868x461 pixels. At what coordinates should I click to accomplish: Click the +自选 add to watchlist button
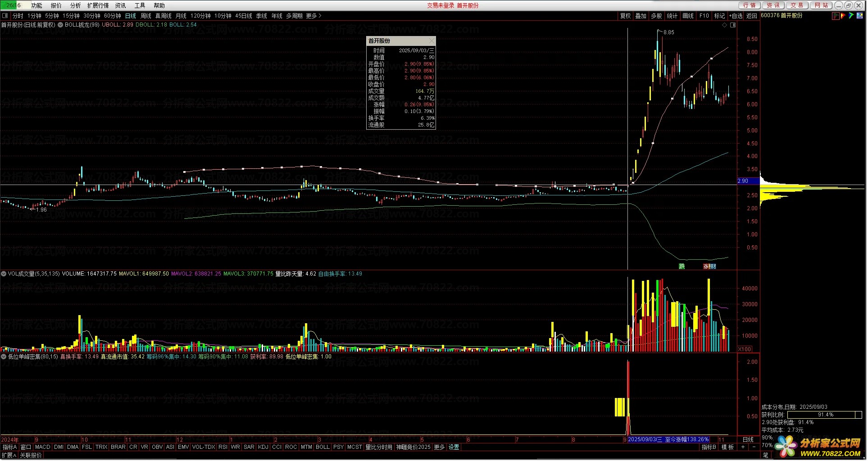[736, 16]
